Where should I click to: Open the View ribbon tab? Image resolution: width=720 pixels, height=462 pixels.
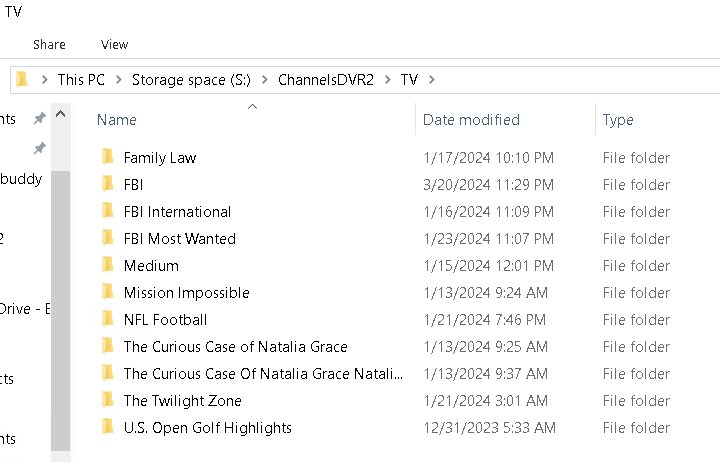[x=115, y=44]
